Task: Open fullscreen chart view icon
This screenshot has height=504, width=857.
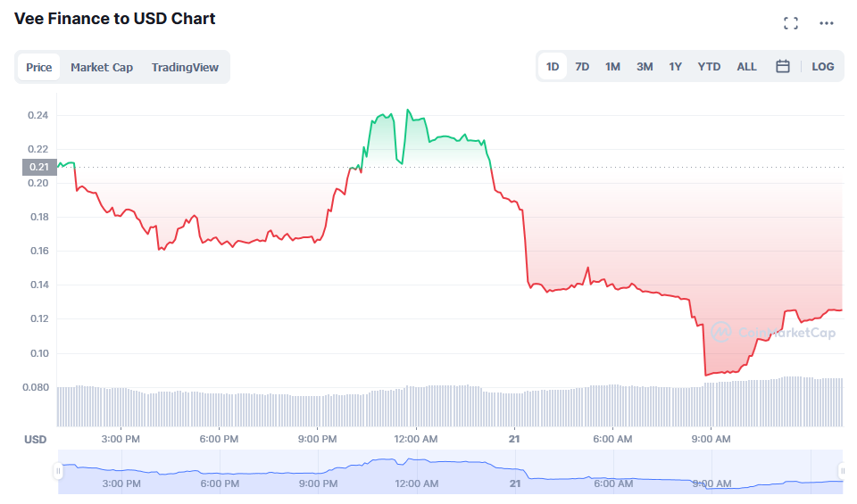Action: tap(790, 23)
